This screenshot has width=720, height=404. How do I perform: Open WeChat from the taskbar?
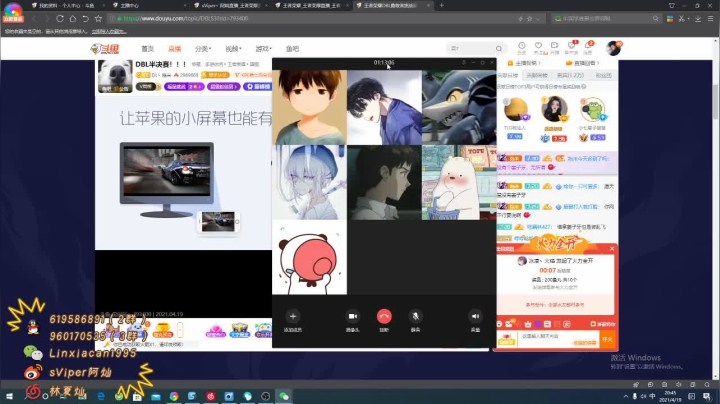coord(284,396)
